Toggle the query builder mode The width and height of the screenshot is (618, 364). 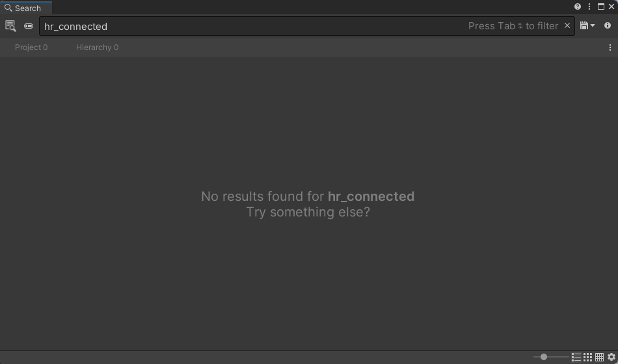[x=29, y=26]
